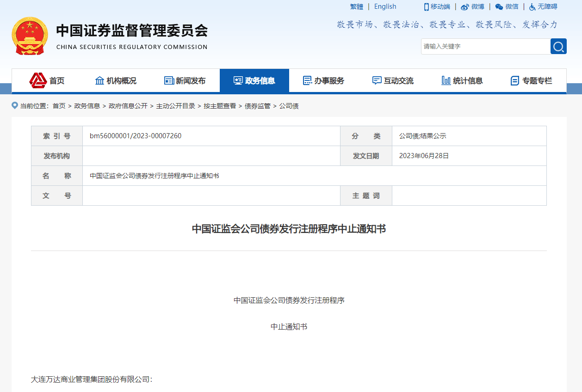Open the Weibo 微博 icon link
Screen dimensions: 582x392
click(x=465, y=7)
